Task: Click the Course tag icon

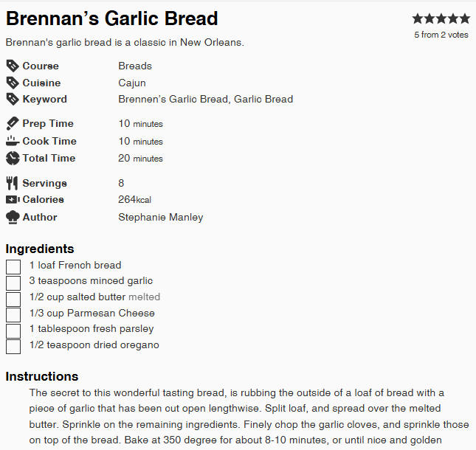Action: [x=13, y=66]
